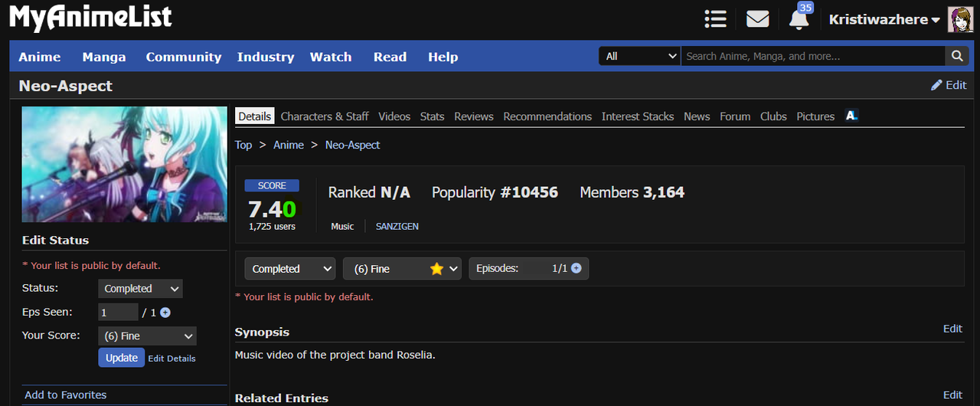Open the Anime navigation menu
The width and height of the screenshot is (980, 406).
40,57
